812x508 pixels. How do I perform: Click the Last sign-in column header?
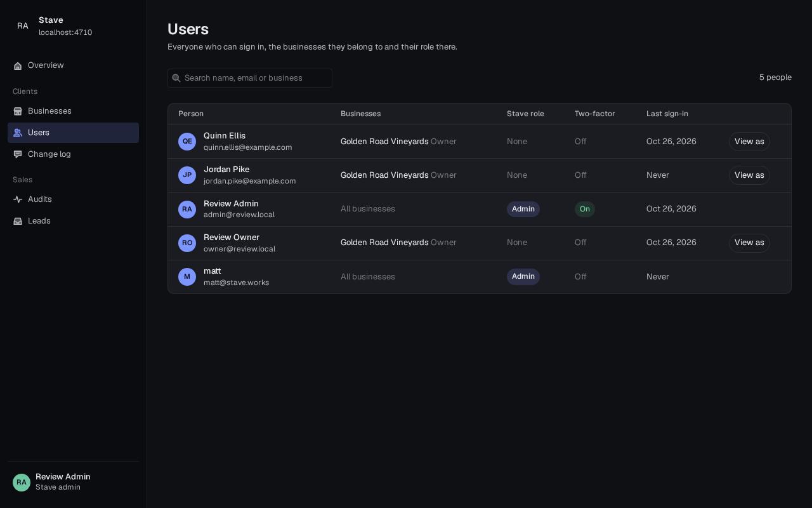(x=667, y=114)
